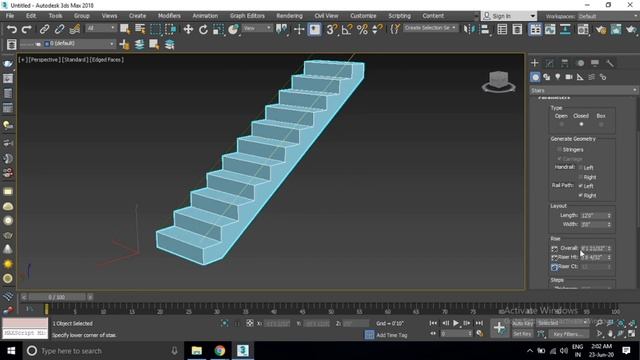Select the Closed stair type radio
Viewport: 640px width, 360px height.
[x=581, y=124]
